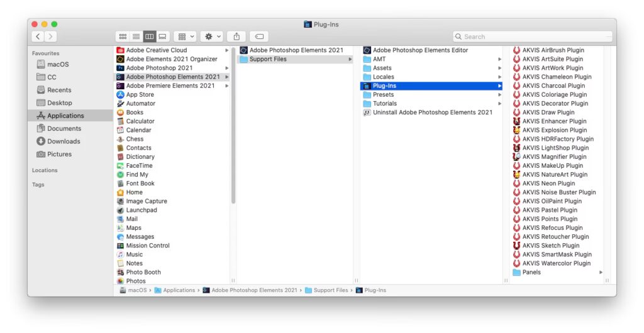Switch to list view in toolbar

point(136,36)
